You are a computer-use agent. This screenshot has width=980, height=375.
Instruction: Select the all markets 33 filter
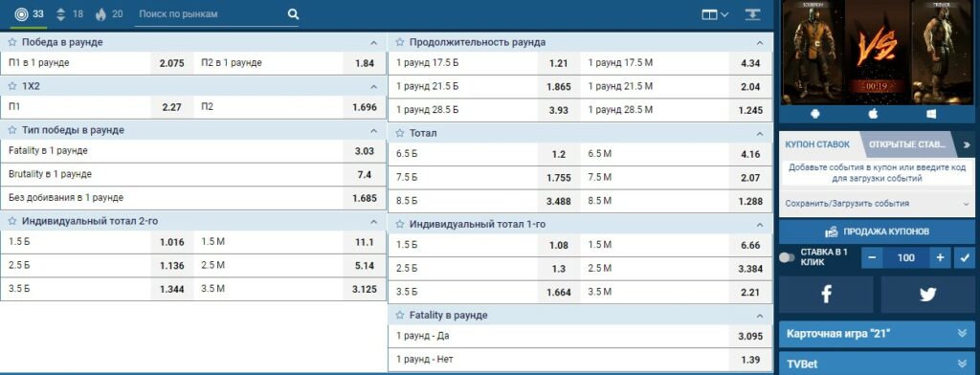tap(29, 13)
